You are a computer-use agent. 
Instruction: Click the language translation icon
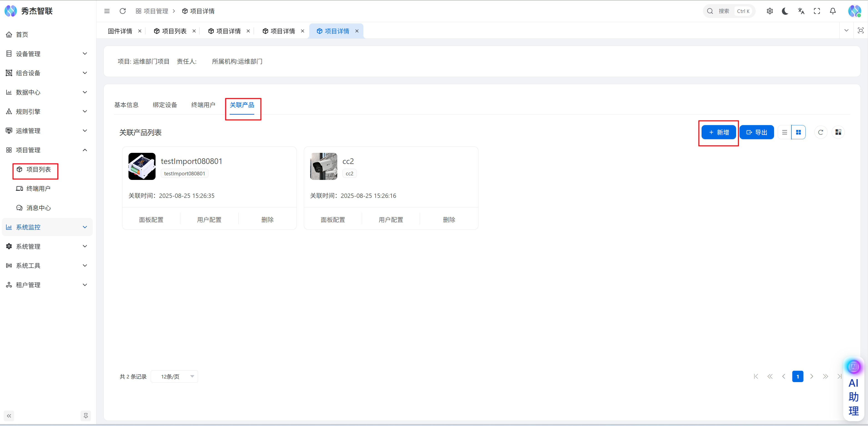point(801,11)
